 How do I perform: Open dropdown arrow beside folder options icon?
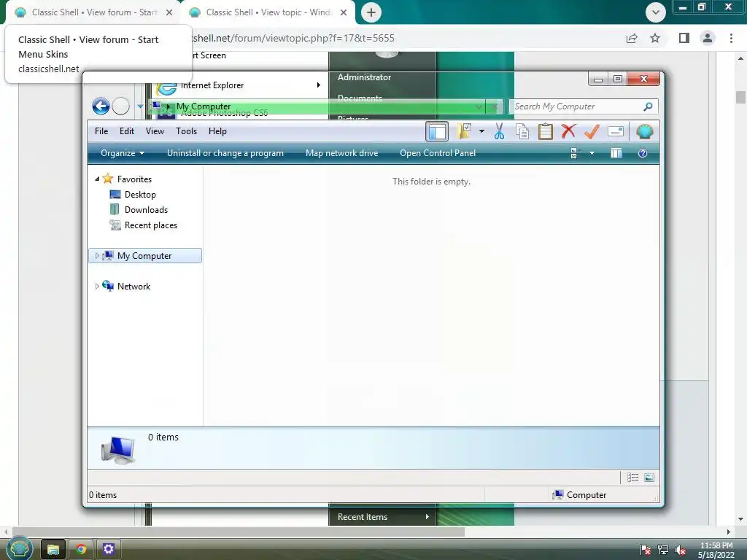click(x=481, y=131)
